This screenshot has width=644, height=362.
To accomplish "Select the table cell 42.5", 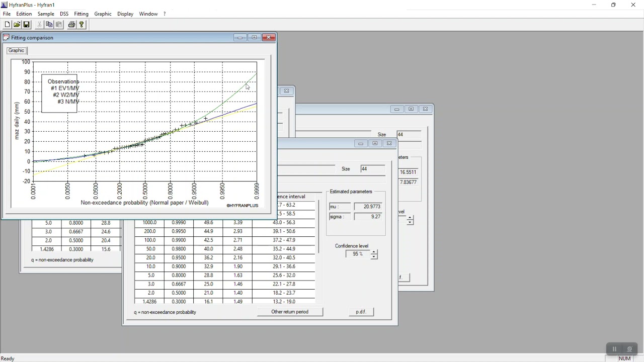I will pos(208,240).
